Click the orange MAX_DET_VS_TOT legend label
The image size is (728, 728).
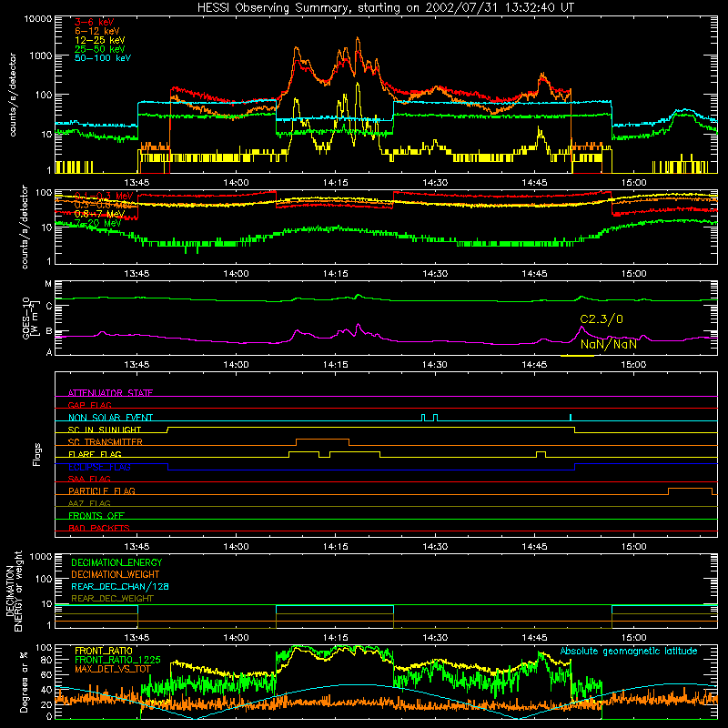point(113,669)
